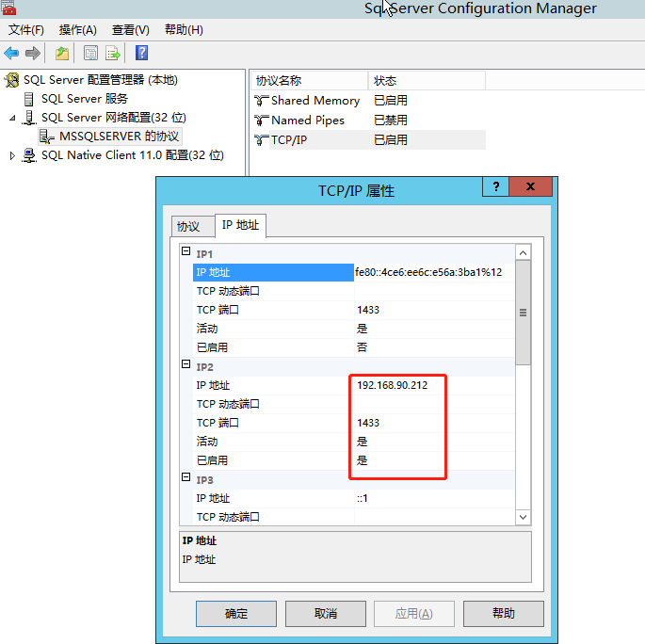
Task: Click the SQL Native Client 11.0 icon
Action: click(29, 155)
